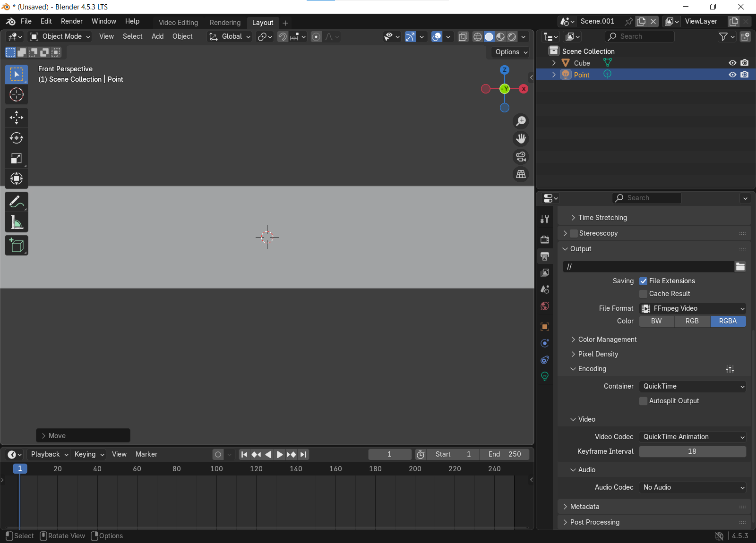Screen dimensions: 756x543
Task: Open the File Format FFmpeg Video dropdown
Action: click(693, 308)
